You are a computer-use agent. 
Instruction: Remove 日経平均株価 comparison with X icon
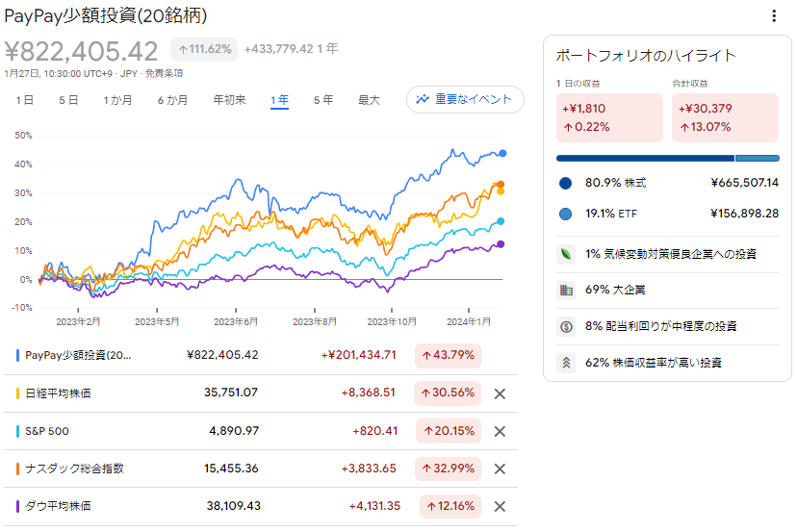click(x=500, y=393)
